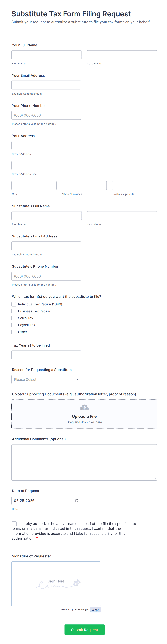
Task: Tick the Business Tax Return checkbox
Action: click(x=14, y=311)
